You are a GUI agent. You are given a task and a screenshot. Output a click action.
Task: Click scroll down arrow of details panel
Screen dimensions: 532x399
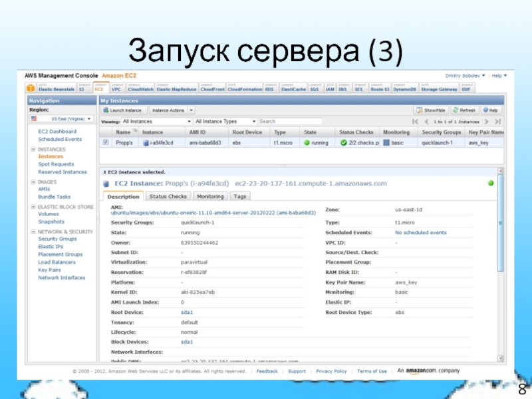500,358
